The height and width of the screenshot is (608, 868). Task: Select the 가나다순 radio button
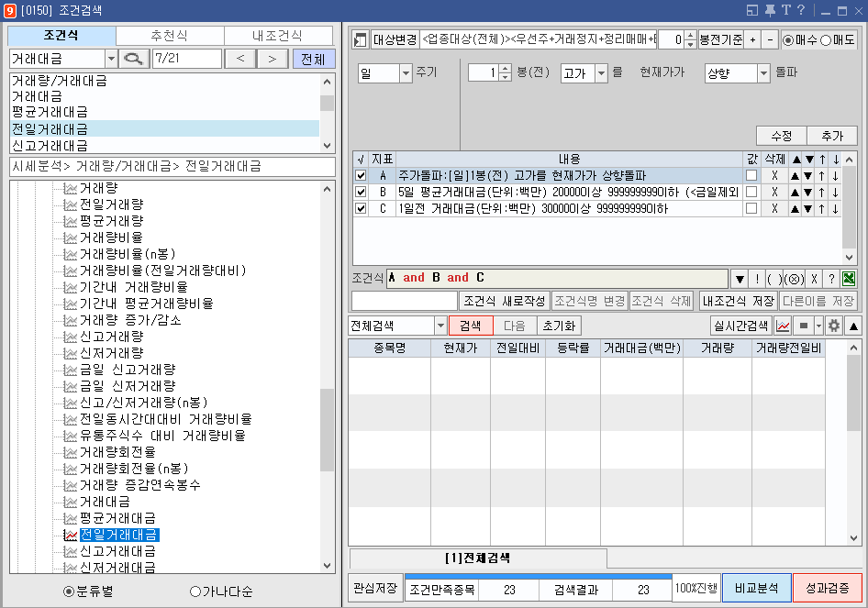tap(195, 591)
